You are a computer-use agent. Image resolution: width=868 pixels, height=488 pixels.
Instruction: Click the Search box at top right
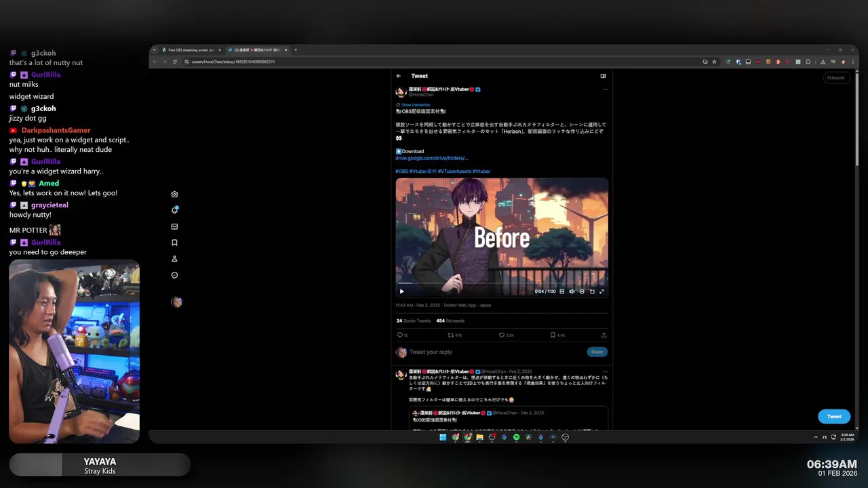click(837, 78)
